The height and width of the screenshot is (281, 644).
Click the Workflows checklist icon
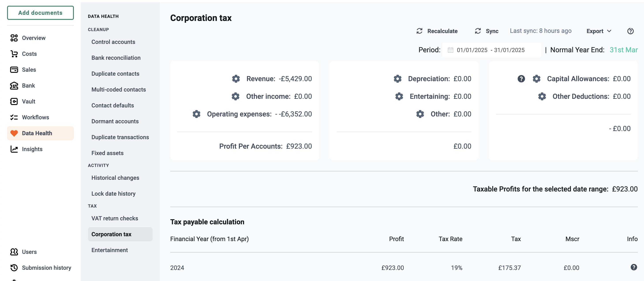tap(14, 117)
